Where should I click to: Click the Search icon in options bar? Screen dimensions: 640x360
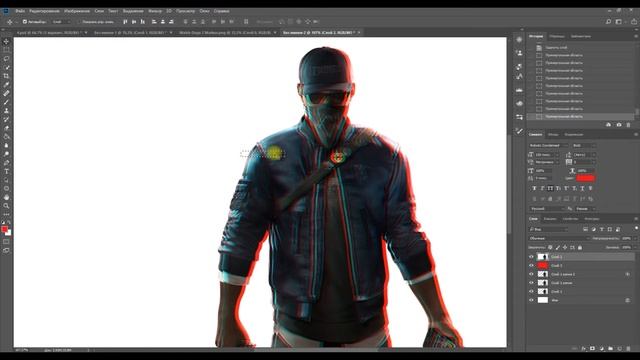pyautogui.click(x=608, y=22)
